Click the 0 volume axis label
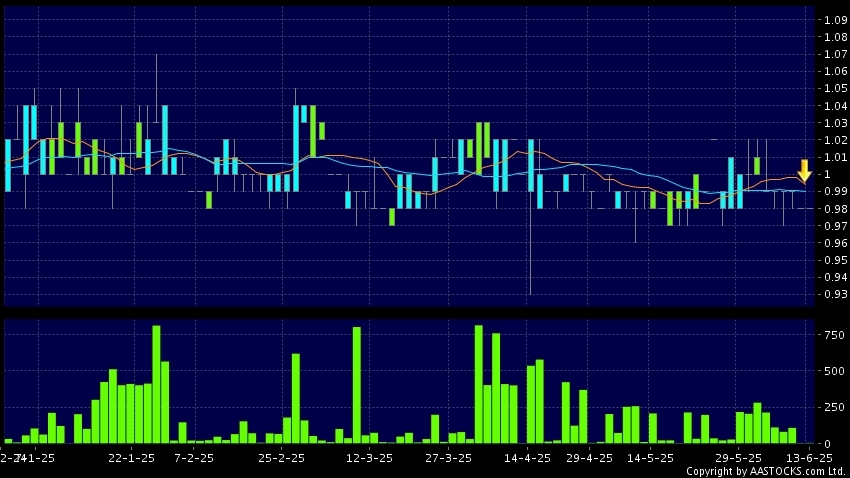The width and height of the screenshot is (850, 478). tap(827, 444)
